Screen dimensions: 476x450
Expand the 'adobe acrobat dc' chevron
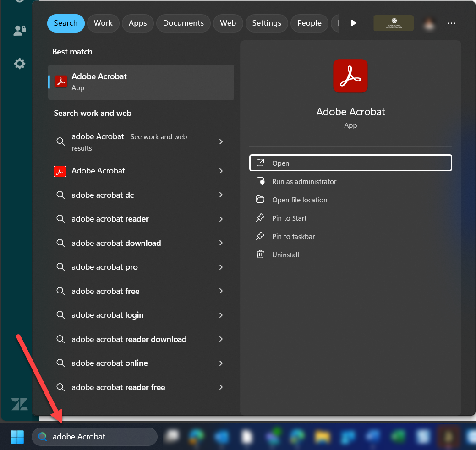click(x=221, y=195)
